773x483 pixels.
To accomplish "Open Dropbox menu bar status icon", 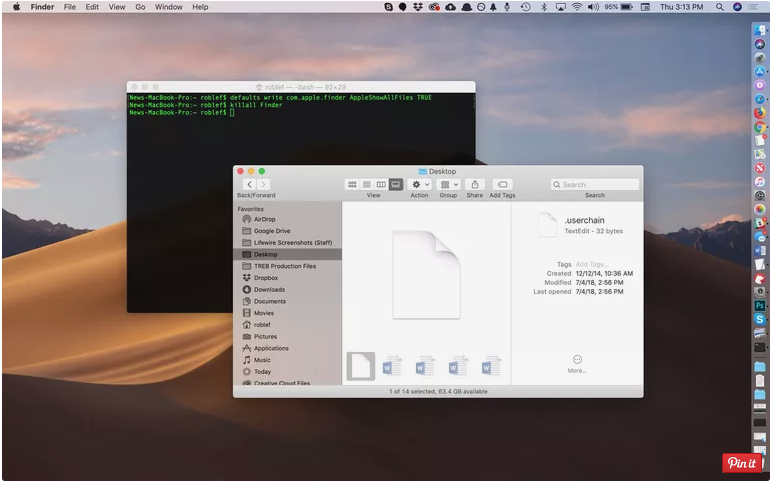I will pos(418,7).
